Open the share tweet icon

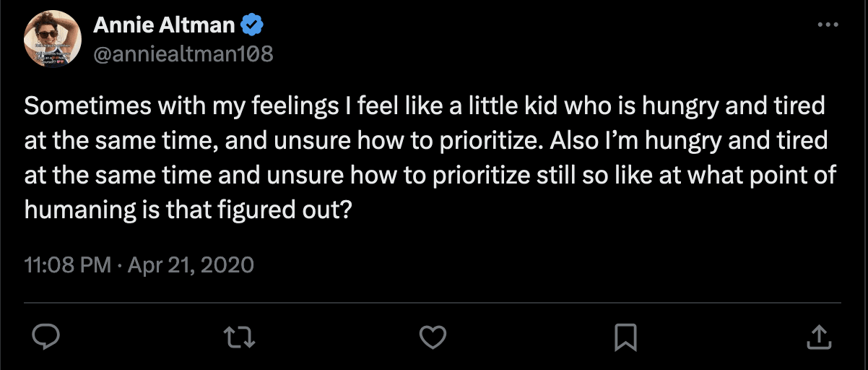[817, 336]
